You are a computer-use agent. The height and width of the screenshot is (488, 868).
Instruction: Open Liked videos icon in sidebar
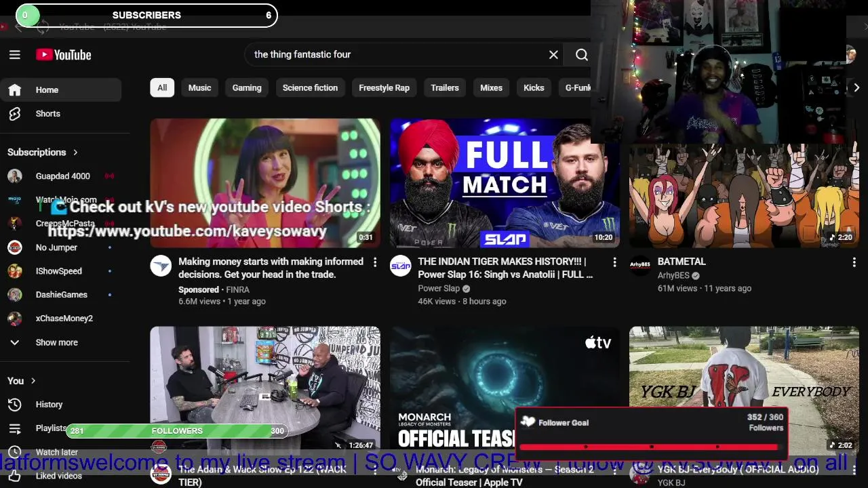coord(15,476)
